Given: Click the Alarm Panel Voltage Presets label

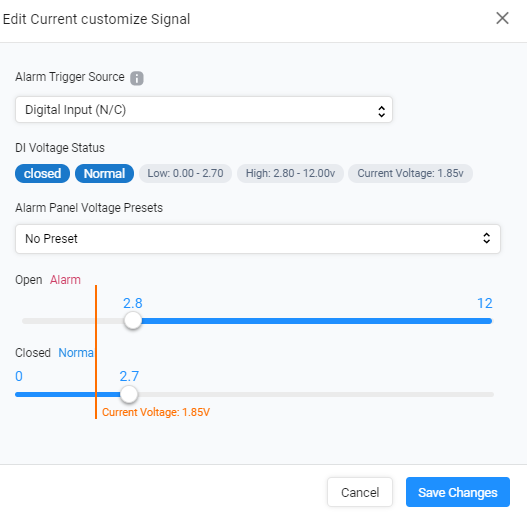Looking at the screenshot, I should pyautogui.click(x=89, y=208).
